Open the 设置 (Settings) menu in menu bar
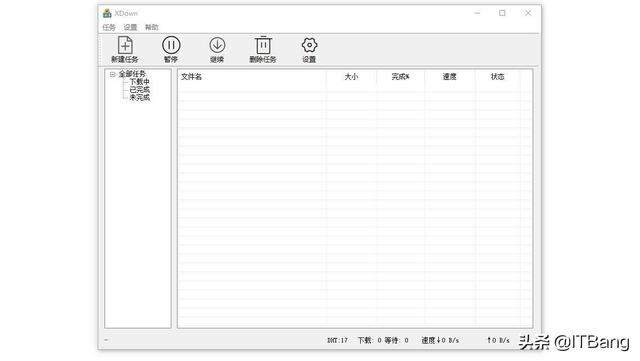Viewport: 640px width, 361px height. pyautogui.click(x=130, y=27)
